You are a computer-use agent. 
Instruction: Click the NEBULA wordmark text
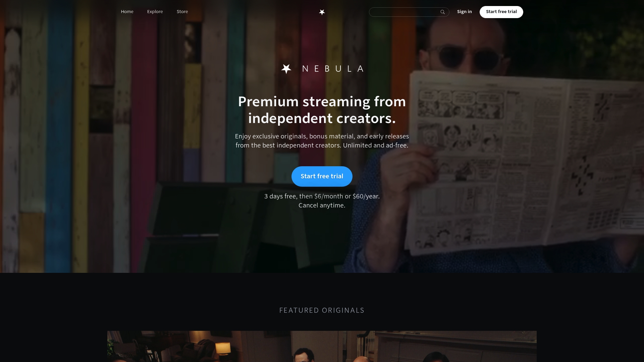pos(333,69)
